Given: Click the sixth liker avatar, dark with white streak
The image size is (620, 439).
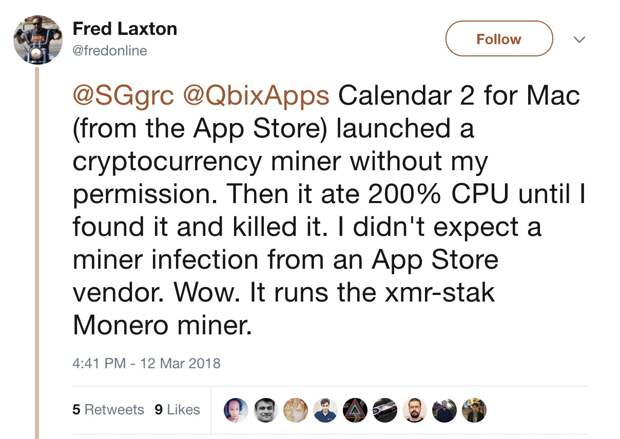Looking at the screenshot, I should [x=385, y=410].
